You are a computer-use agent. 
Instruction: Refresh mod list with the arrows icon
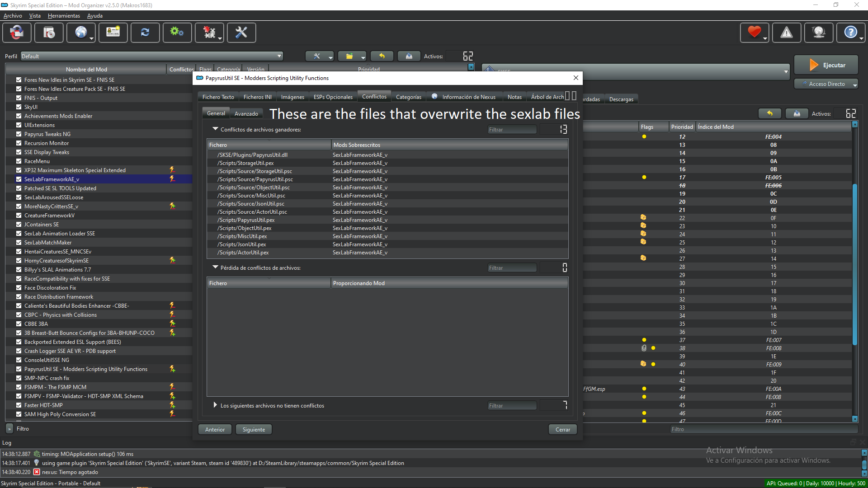[x=145, y=33]
